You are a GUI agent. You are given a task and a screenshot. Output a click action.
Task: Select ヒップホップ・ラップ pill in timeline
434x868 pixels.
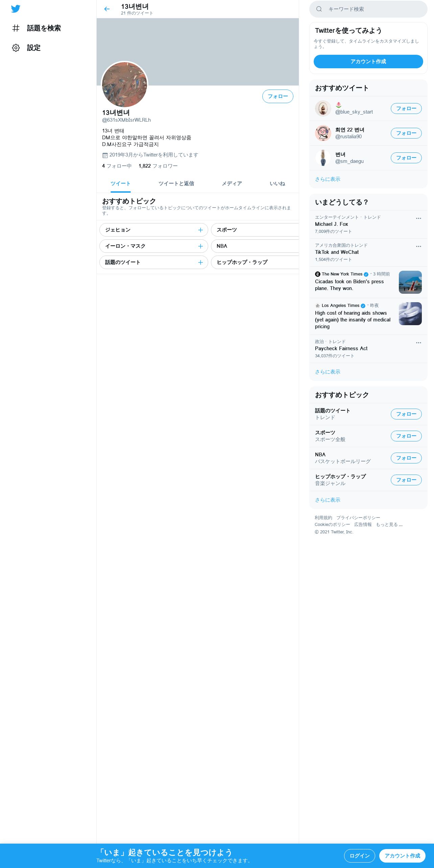coord(255,262)
